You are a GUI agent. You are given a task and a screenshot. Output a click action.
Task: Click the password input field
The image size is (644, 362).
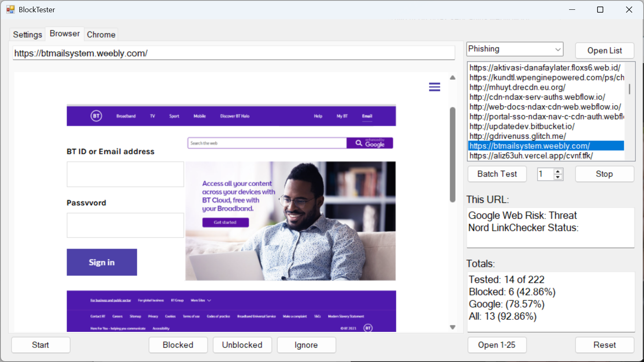[125, 225]
